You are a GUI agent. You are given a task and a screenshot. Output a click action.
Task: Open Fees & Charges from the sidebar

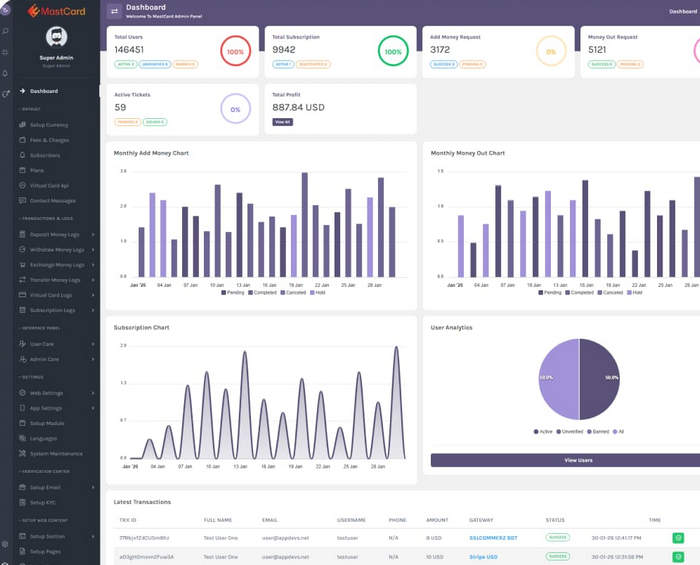tap(45, 140)
